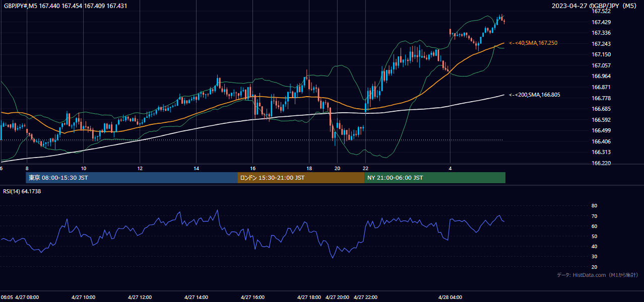Image resolution: width=644 pixels, height=302 pixels.
Task: Click the 167.243 price axis label
Action: tap(601, 44)
